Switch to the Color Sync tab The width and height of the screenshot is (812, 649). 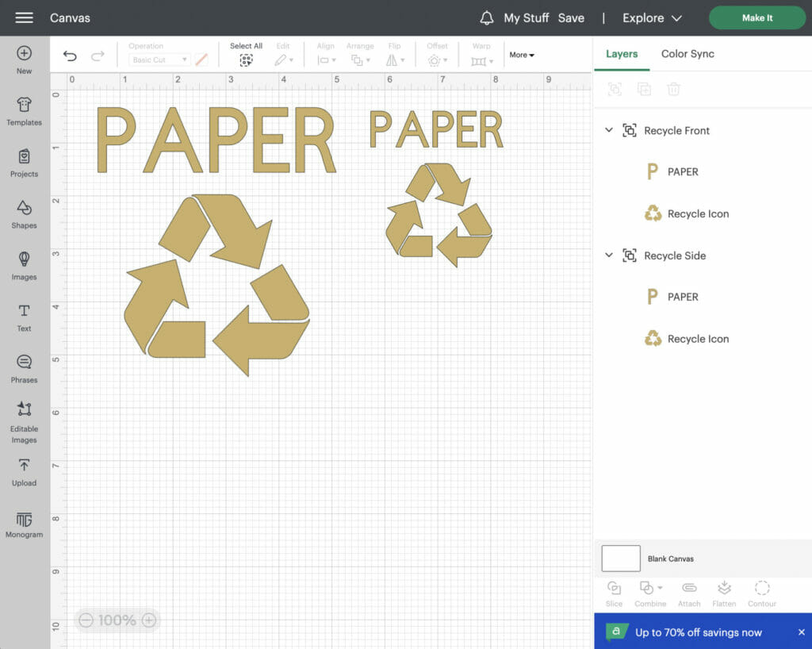coord(687,53)
